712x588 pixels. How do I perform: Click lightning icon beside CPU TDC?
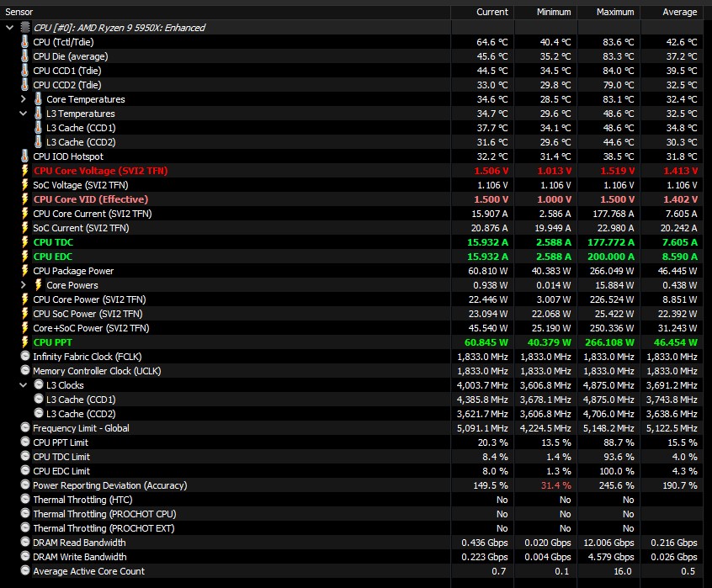click(25, 241)
